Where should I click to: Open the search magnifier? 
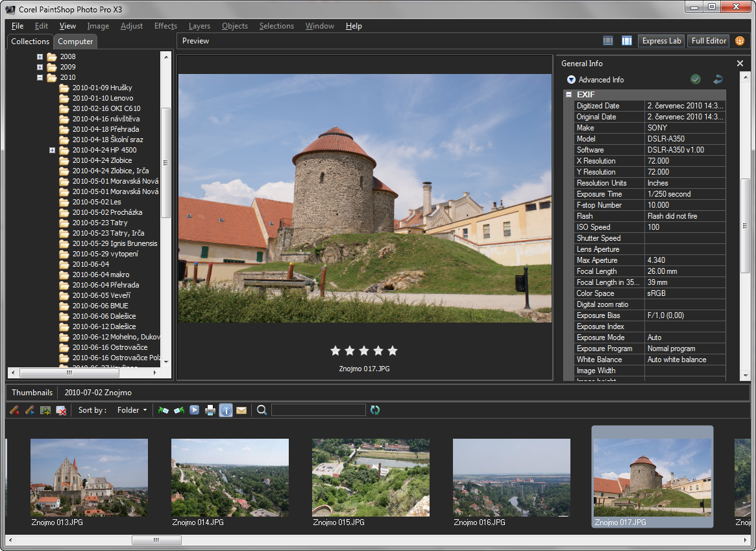pyautogui.click(x=262, y=410)
